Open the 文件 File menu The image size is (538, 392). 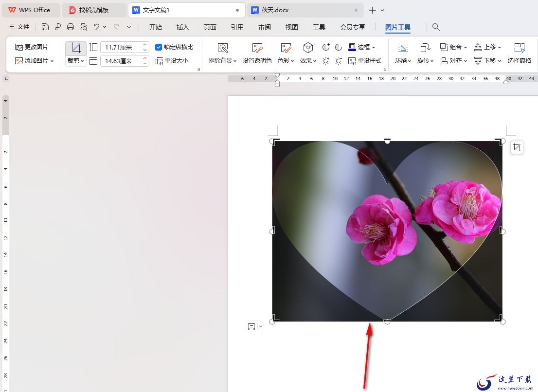(x=19, y=27)
